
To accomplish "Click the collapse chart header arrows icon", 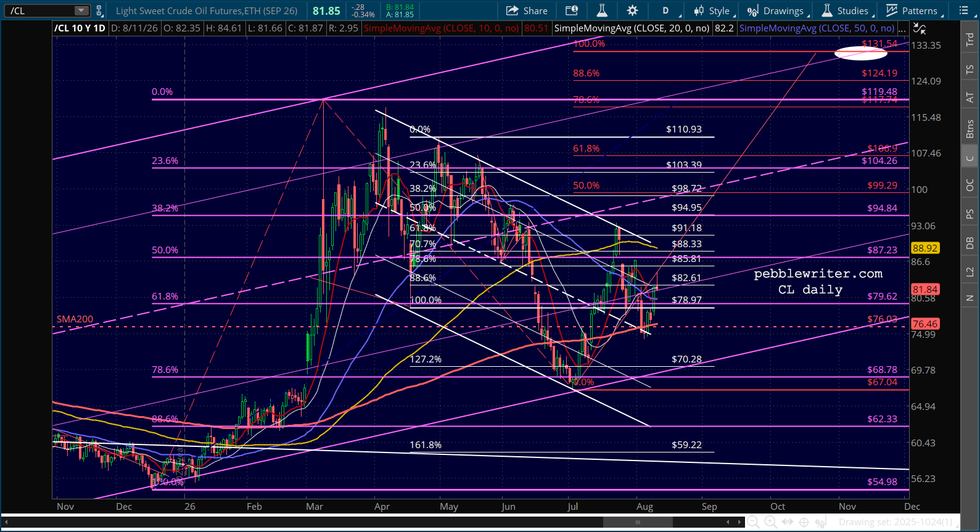I will tap(920, 28).
